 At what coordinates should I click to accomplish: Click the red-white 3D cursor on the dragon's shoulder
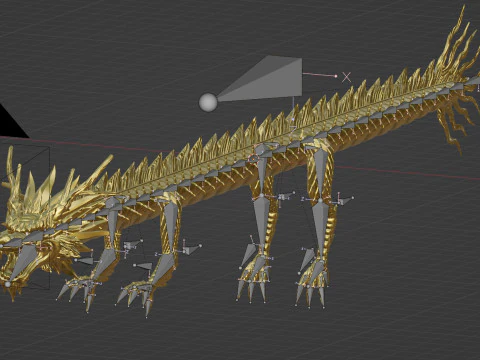[x=254, y=159]
